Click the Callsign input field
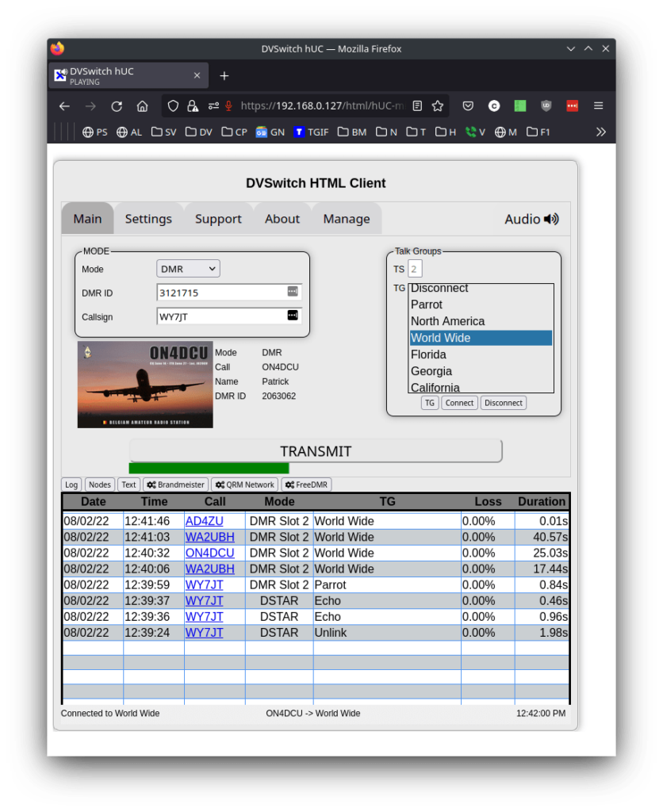The image size is (663, 812). (x=229, y=316)
